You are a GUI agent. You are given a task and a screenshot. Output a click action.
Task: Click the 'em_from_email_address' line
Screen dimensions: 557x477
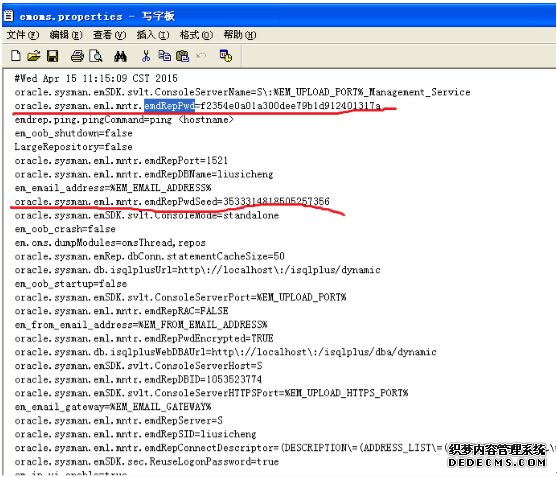tap(141, 325)
